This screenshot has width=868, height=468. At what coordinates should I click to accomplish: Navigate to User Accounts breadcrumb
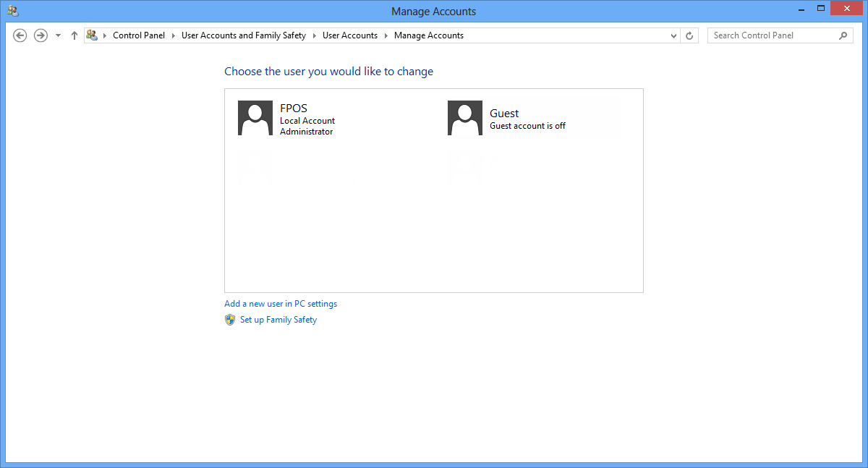(350, 35)
